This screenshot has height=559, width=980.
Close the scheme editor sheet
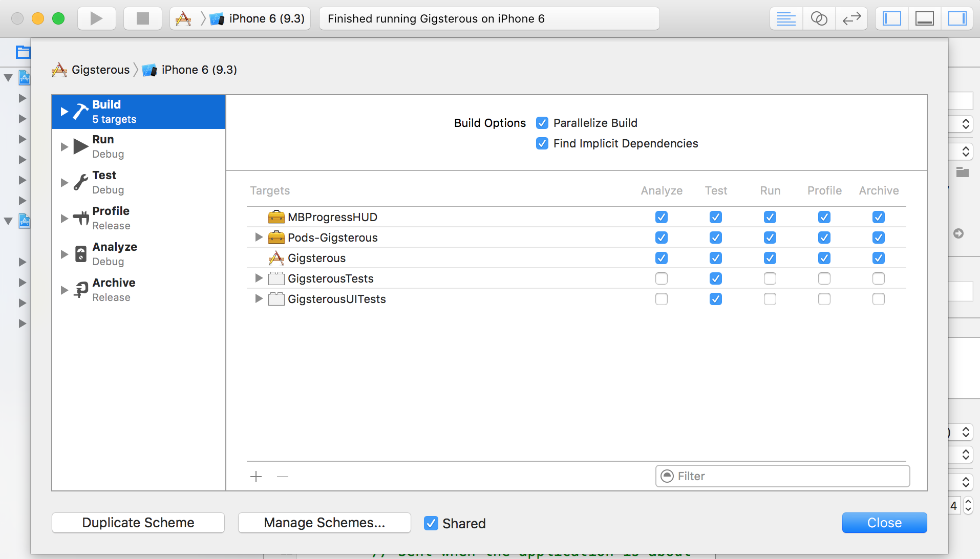click(885, 523)
